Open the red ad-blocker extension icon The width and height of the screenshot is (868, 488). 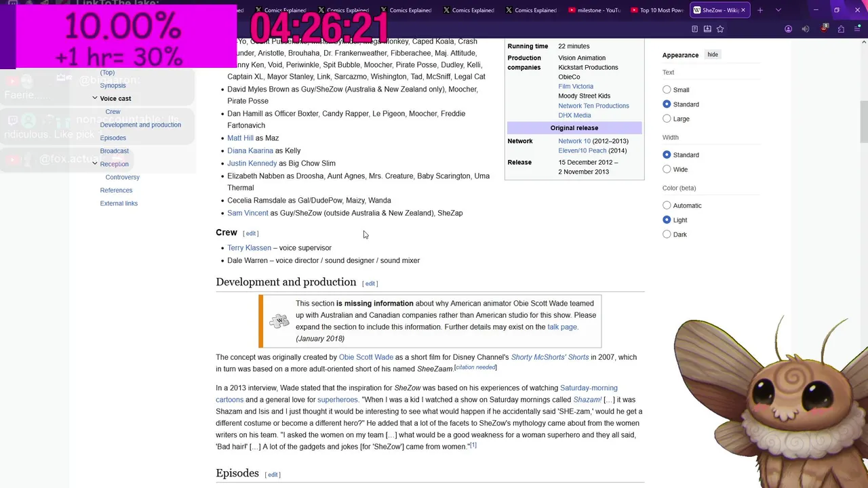point(824,28)
